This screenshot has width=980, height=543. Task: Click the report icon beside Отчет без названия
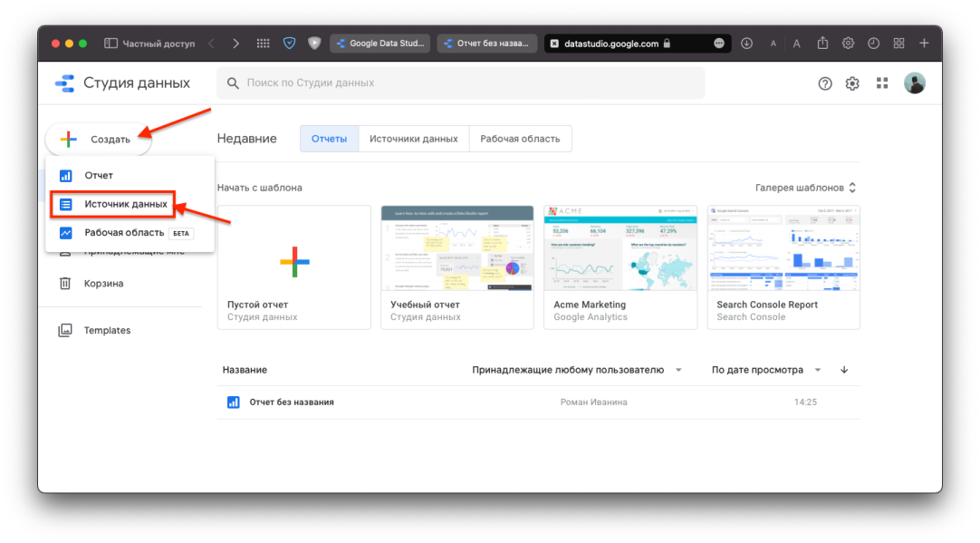(233, 402)
